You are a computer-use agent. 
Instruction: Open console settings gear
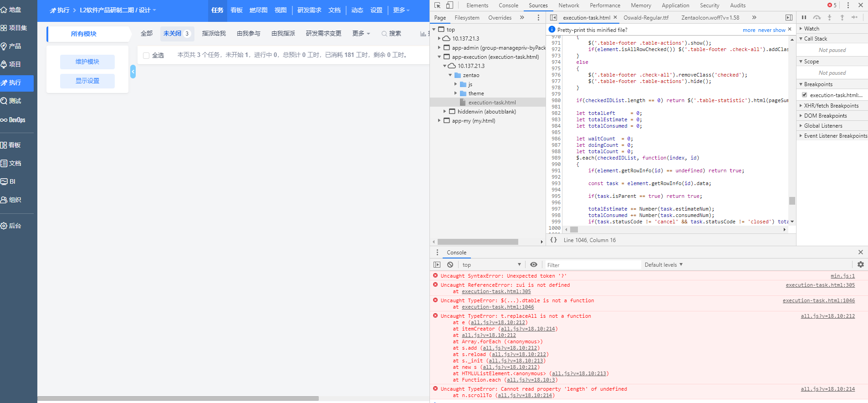tap(860, 264)
